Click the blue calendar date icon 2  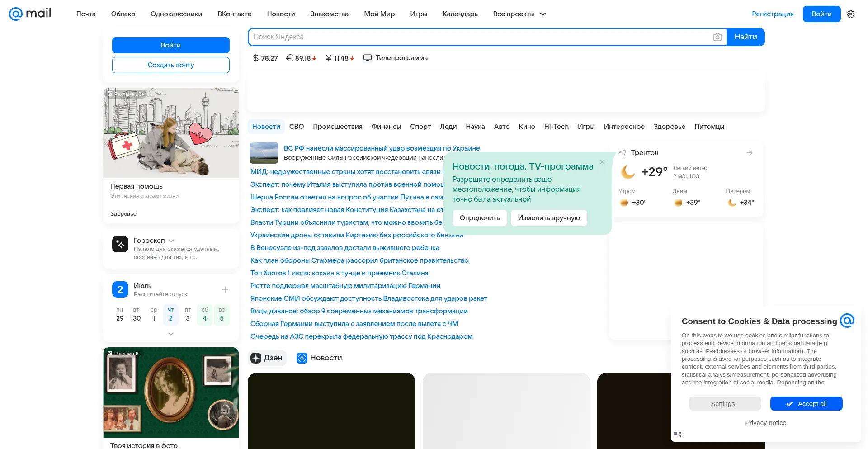(x=120, y=289)
